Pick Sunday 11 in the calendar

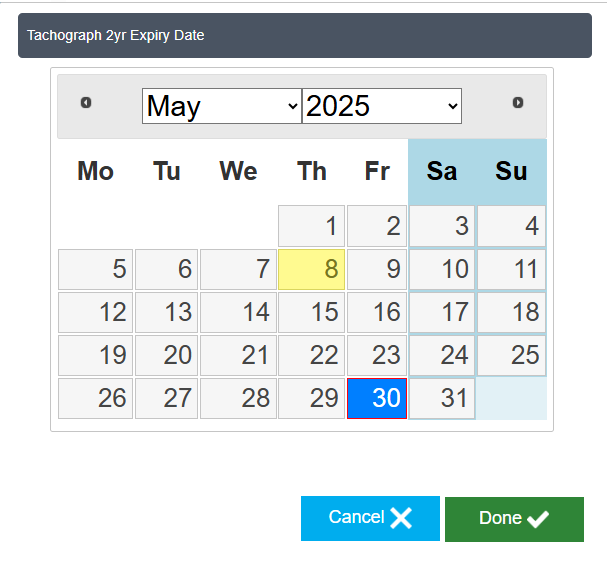point(511,270)
